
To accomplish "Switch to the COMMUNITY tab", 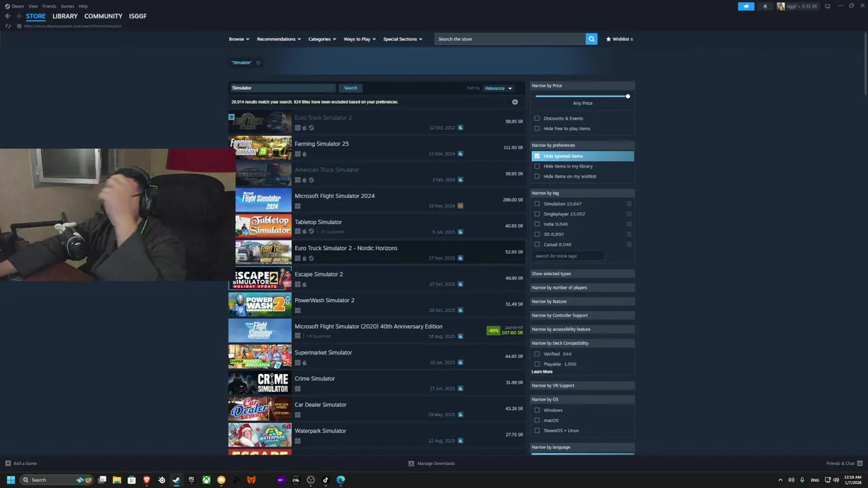I will 103,16.
